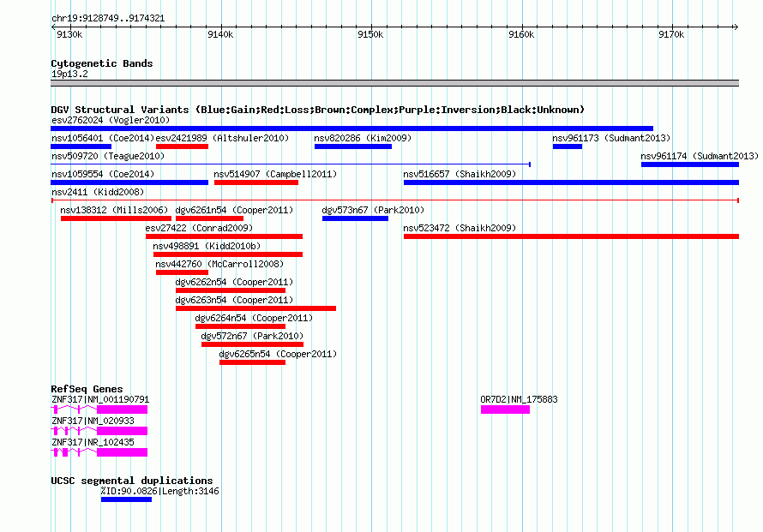Image resolution: width=763 pixels, height=532 pixels.
Task: Select the DGV Structural Variants track title
Action: [318, 110]
